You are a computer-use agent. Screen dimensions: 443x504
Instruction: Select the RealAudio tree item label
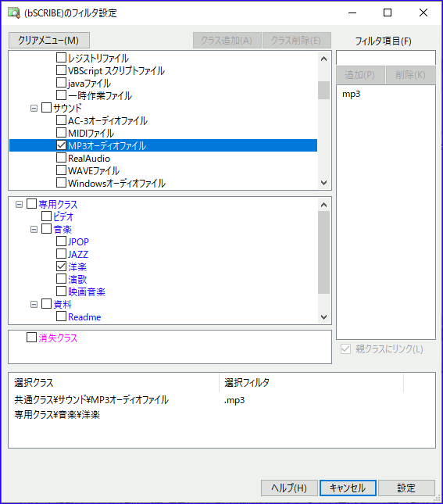[x=89, y=158]
